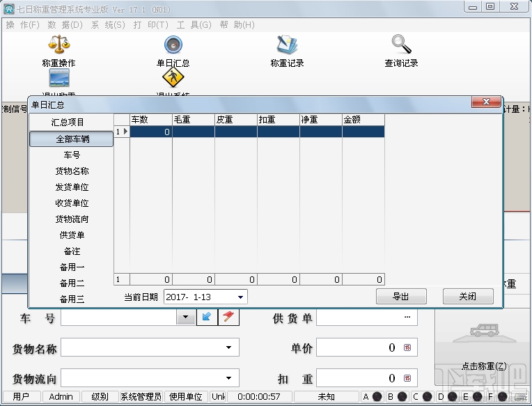Select 全部车辆 summary item
This screenshot has height=406, width=532.
(72, 139)
